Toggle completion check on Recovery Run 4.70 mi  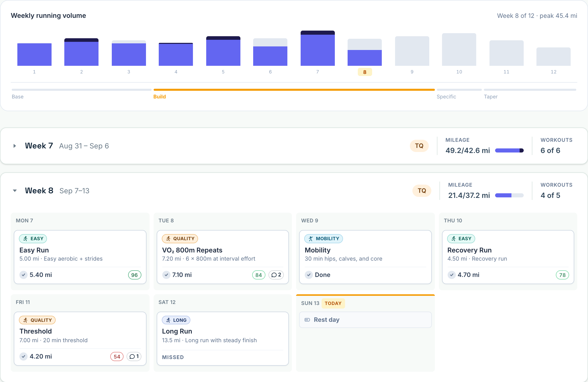coord(451,275)
